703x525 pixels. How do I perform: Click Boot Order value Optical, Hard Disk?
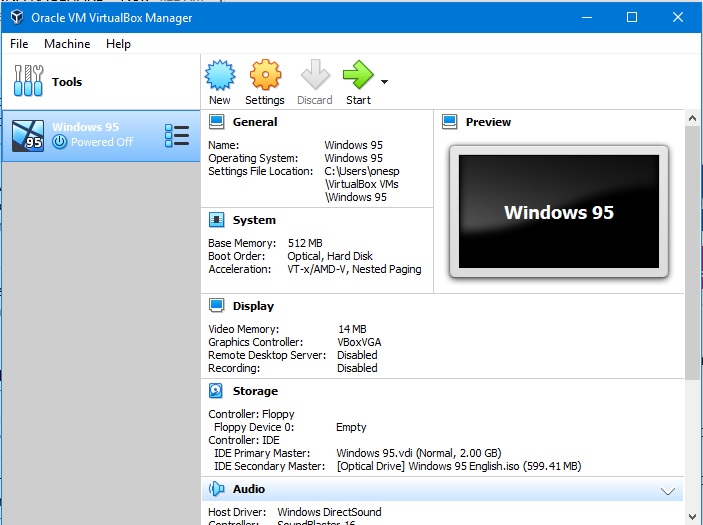330,256
